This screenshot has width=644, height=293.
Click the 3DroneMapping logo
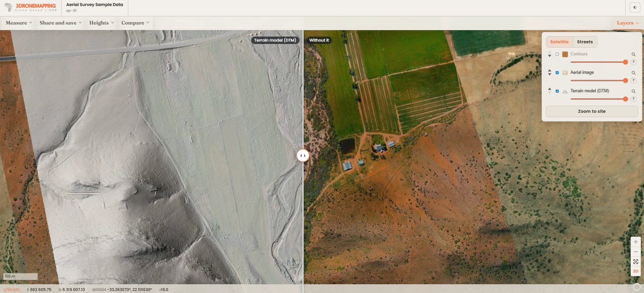30,7
